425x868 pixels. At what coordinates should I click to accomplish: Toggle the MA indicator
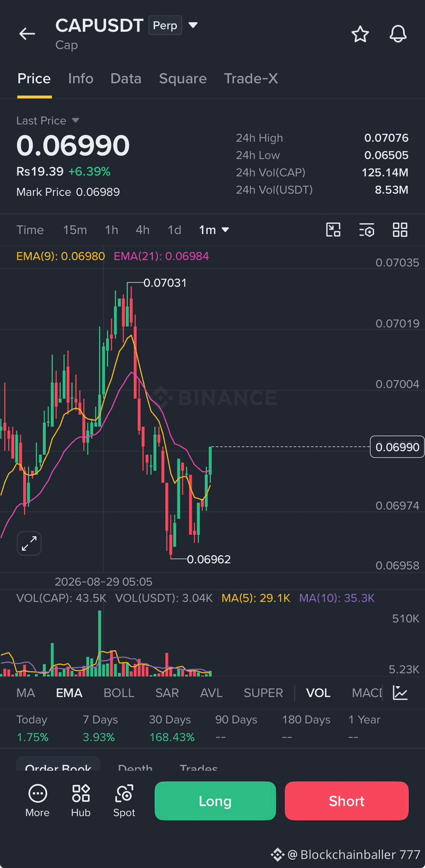coord(26,693)
